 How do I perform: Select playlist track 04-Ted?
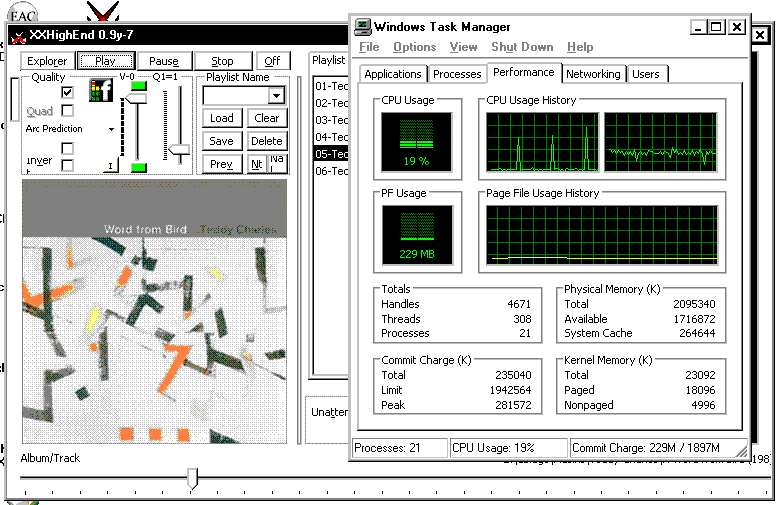(x=331, y=137)
